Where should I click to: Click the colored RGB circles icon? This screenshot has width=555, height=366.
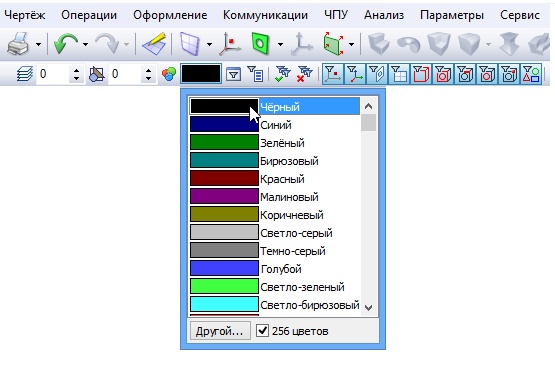[169, 74]
